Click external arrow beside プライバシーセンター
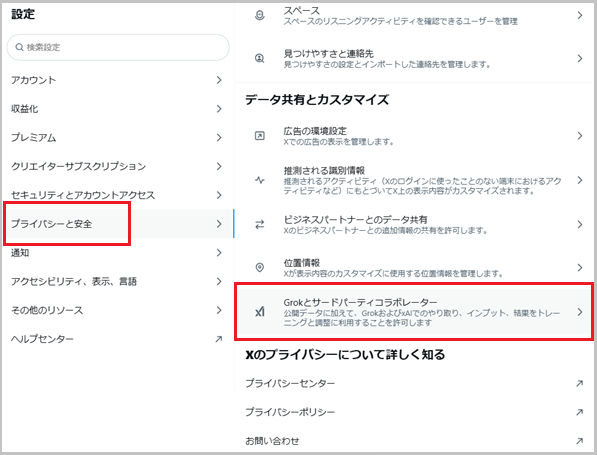The image size is (597, 455). (579, 383)
